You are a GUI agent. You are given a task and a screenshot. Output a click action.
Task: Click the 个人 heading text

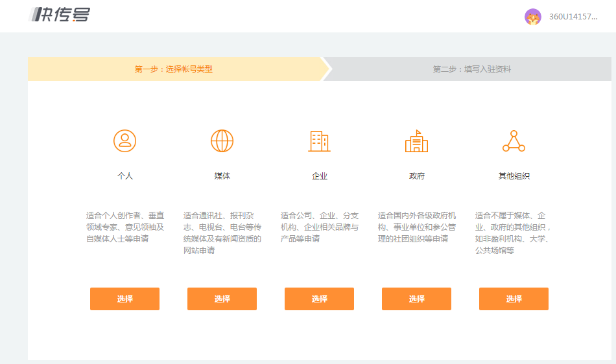tap(125, 176)
